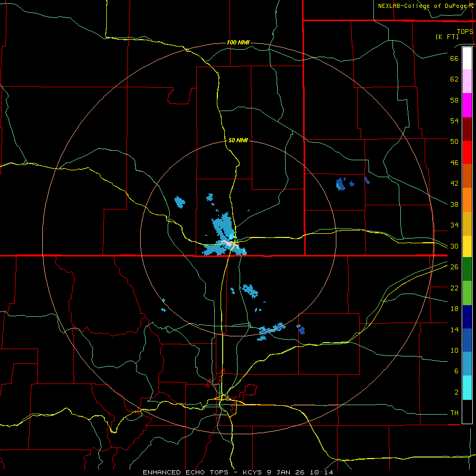Click the "KCYS" station identifier in the caption
Viewport: 476px width, 476px height.
coord(253,472)
